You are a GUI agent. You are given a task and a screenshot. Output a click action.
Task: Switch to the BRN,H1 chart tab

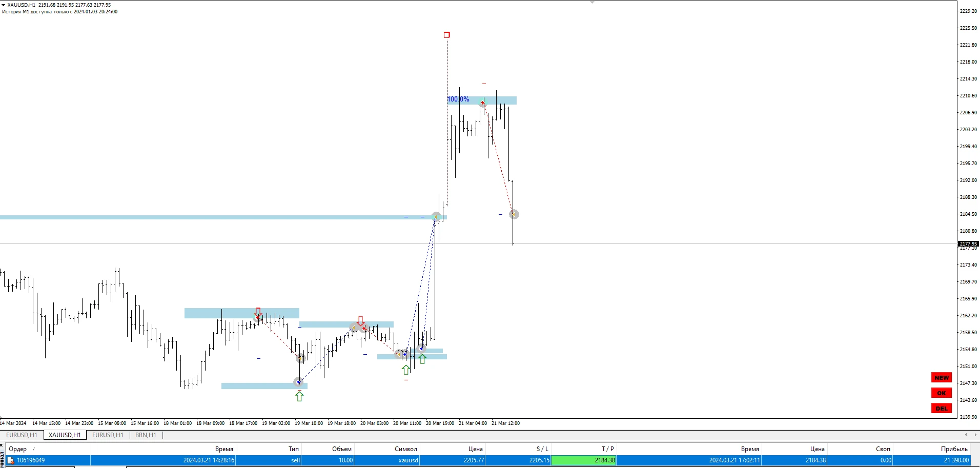point(146,435)
